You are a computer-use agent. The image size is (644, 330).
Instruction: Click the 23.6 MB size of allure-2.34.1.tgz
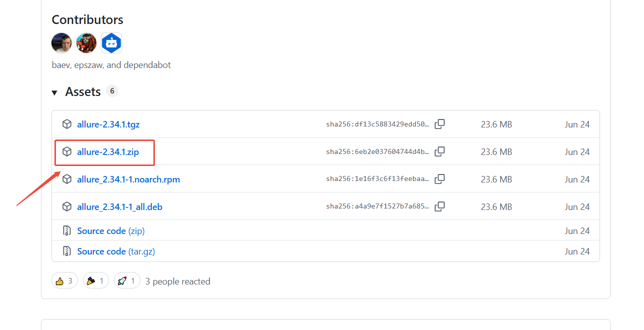pyautogui.click(x=497, y=124)
